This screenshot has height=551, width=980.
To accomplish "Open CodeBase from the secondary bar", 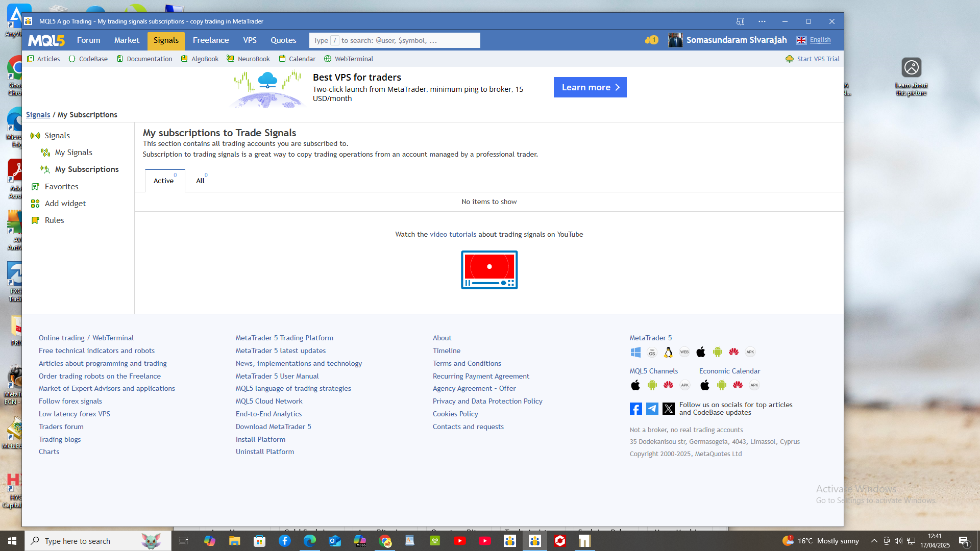I will click(x=88, y=59).
